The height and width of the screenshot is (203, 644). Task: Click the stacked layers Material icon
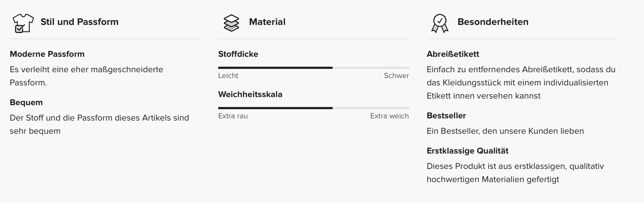coord(231,23)
